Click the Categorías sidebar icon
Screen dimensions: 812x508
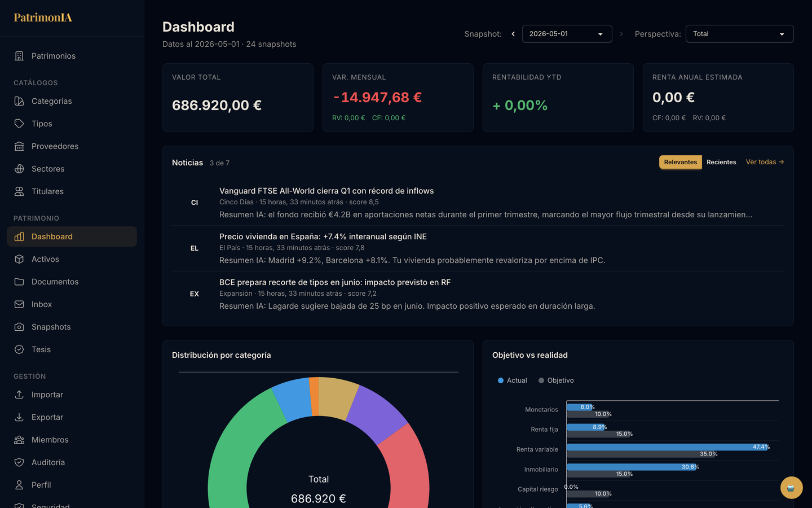pyautogui.click(x=19, y=101)
